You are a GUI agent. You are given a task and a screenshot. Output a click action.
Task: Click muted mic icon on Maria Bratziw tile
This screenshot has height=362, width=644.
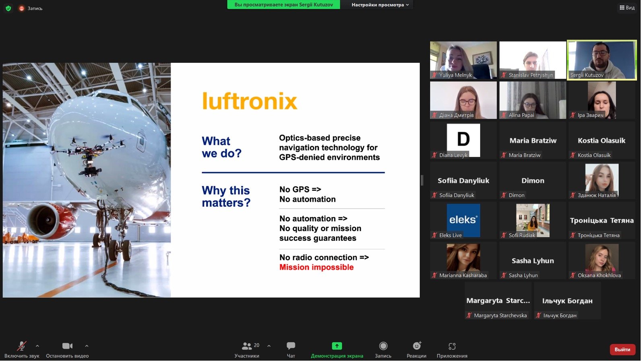[x=504, y=155]
